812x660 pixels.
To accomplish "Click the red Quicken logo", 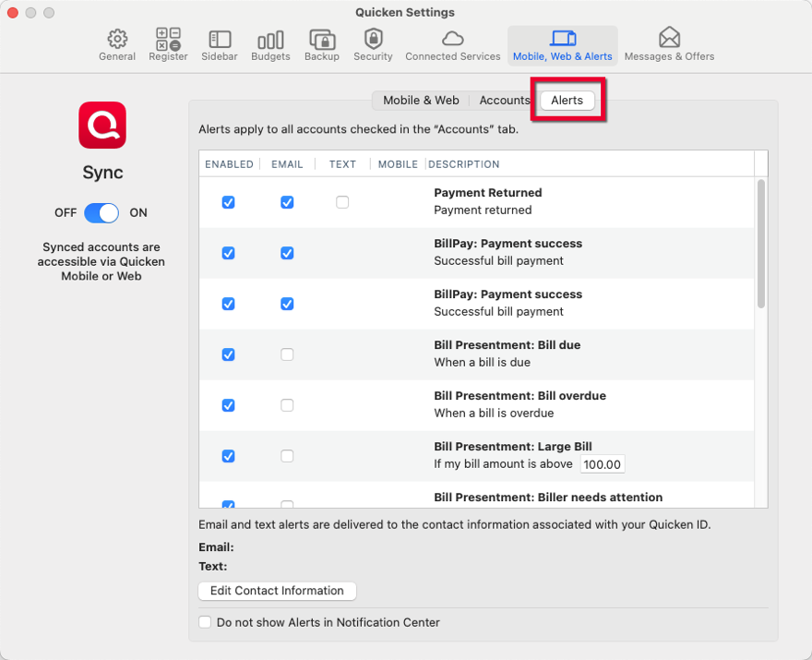I will (101, 126).
